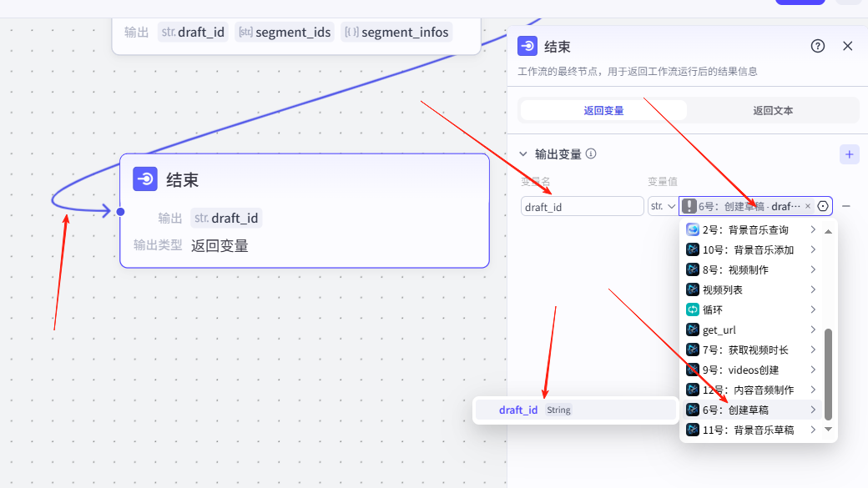Remove the draft_id variable row with minus icon

tap(846, 206)
